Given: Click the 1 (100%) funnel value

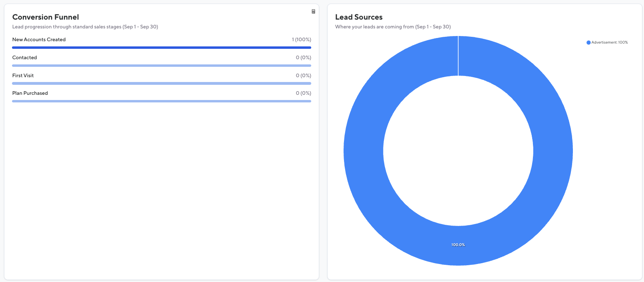Looking at the screenshot, I should [x=301, y=40].
